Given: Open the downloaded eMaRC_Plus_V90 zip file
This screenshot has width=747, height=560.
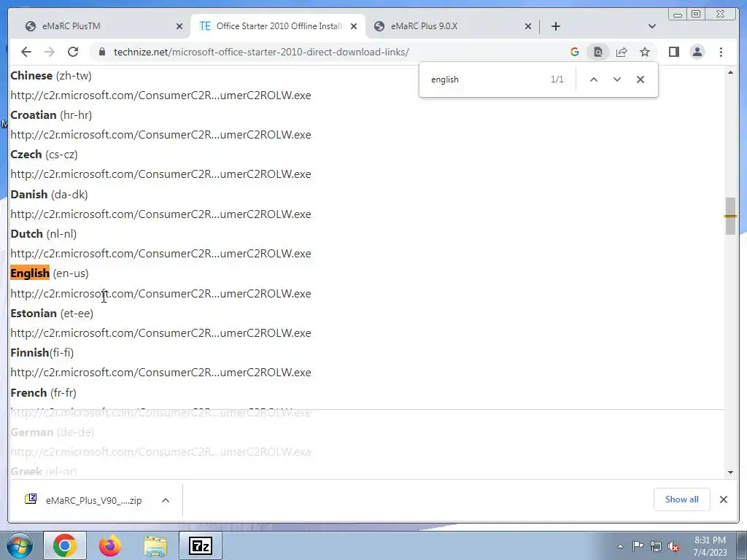Looking at the screenshot, I should (x=84, y=500).
